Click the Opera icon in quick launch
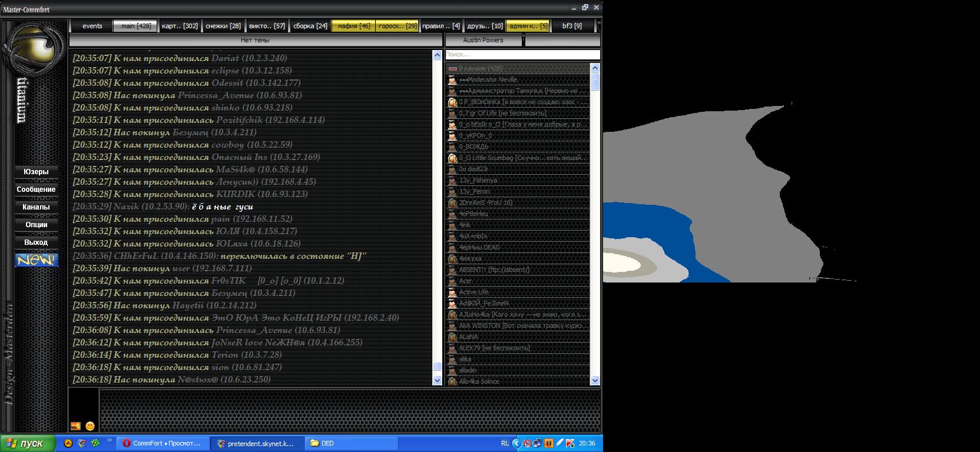The image size is (980, 452). 81,443
